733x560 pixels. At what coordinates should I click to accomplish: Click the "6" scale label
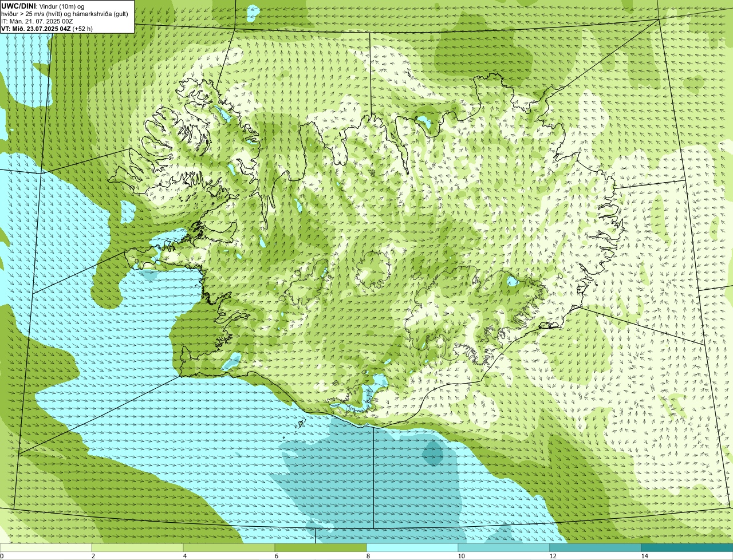point(276,556)
